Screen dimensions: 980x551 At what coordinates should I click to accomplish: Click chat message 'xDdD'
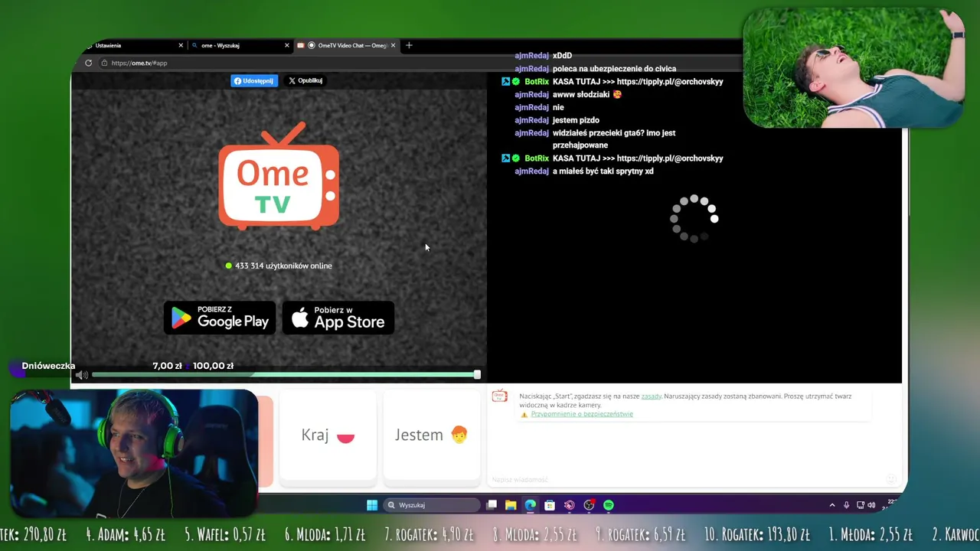562,56
